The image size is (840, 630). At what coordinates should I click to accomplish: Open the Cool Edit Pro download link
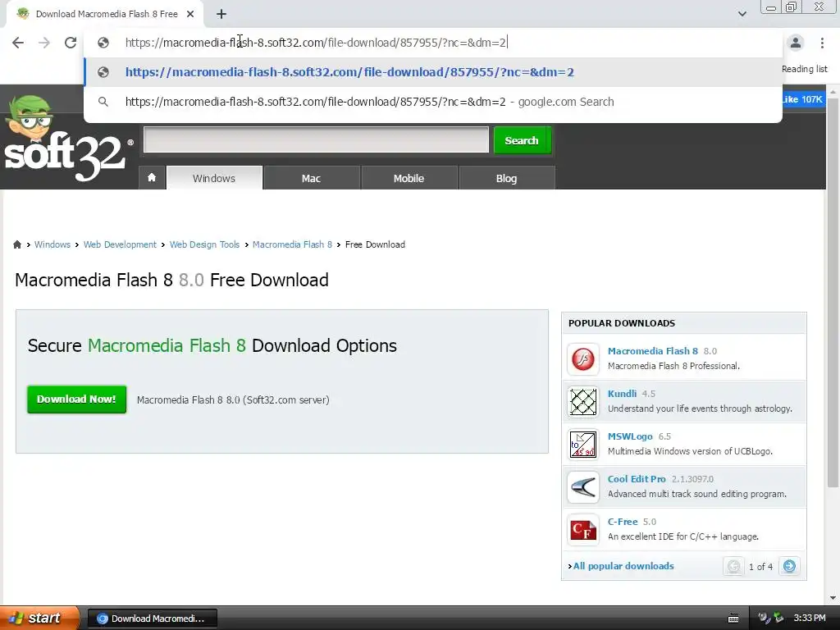(637, 479)
